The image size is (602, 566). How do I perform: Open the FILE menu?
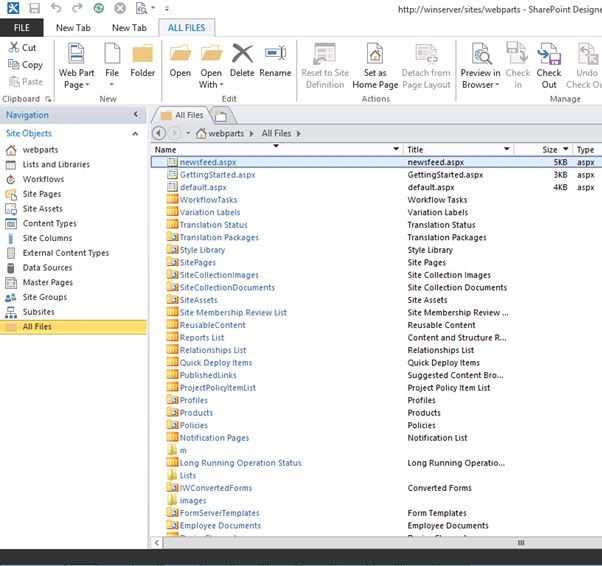pos(22,28)
